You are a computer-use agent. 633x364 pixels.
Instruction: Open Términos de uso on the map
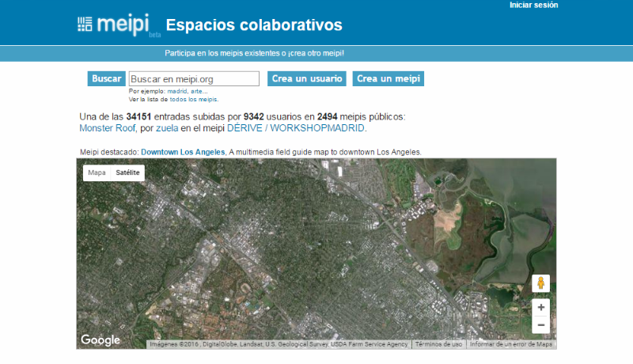tap(438, 344)
